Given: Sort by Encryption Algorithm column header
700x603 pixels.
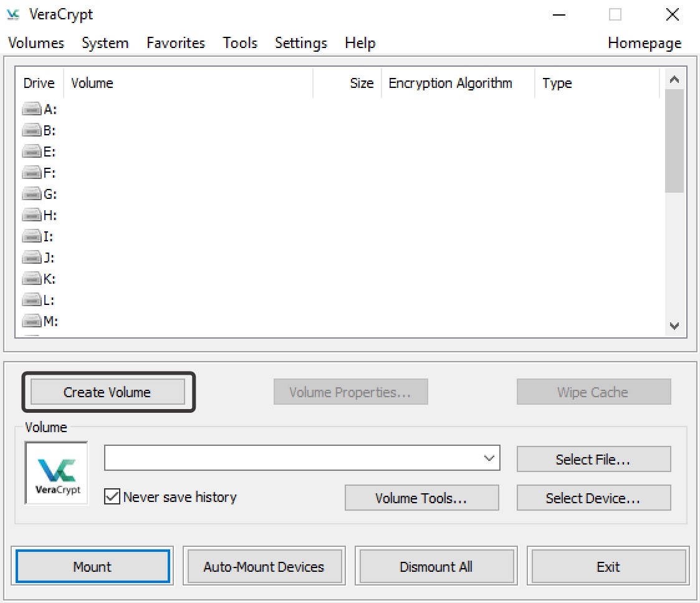Looking at the screenshot, I should [x=458, y=83].
